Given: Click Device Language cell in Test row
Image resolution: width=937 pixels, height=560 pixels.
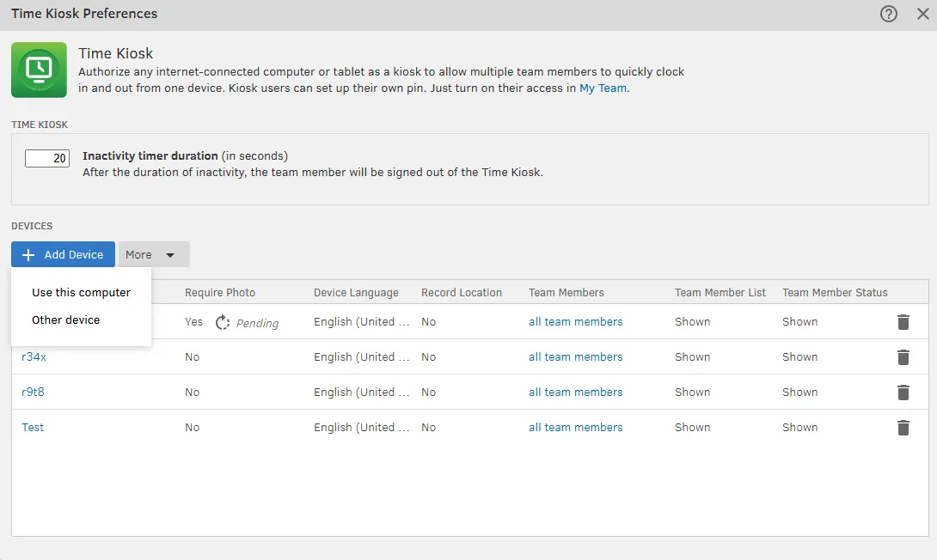Looking at the screenshot, I should pyautogui.click(x=362, y=428).
